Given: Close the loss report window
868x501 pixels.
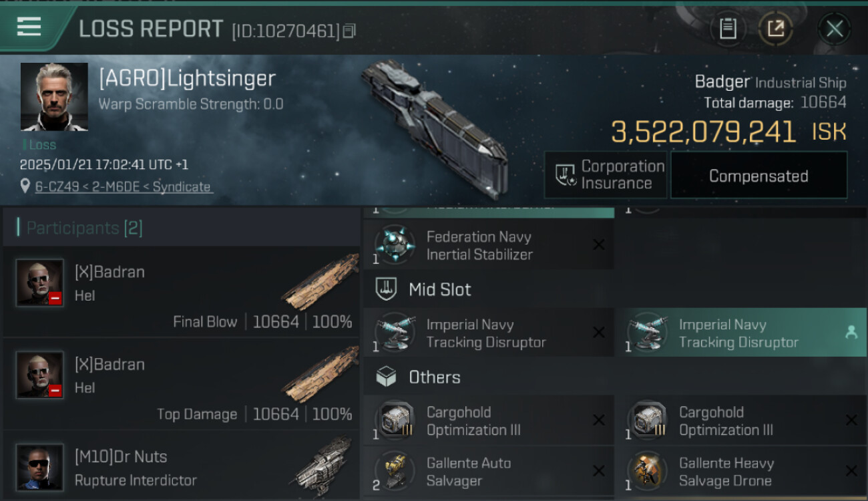Looking at the screenshot, I should [x=834, y=29].
